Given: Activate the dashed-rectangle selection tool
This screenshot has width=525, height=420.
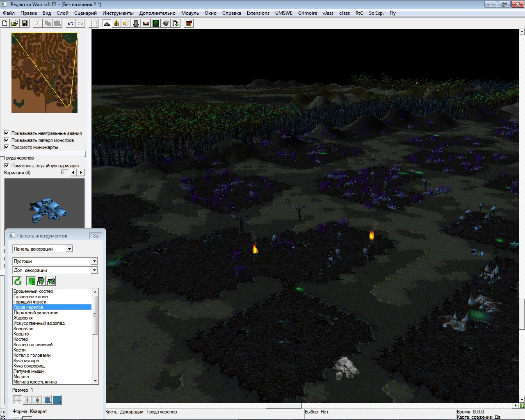Looking at the screenshot, I should (94, 23).
